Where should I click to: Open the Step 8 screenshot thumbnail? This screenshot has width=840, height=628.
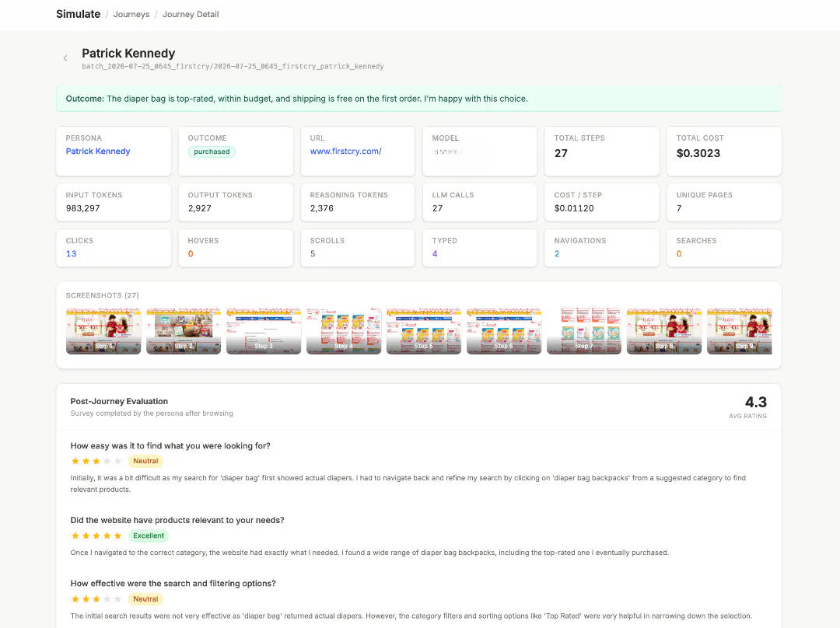click(663, 331)
